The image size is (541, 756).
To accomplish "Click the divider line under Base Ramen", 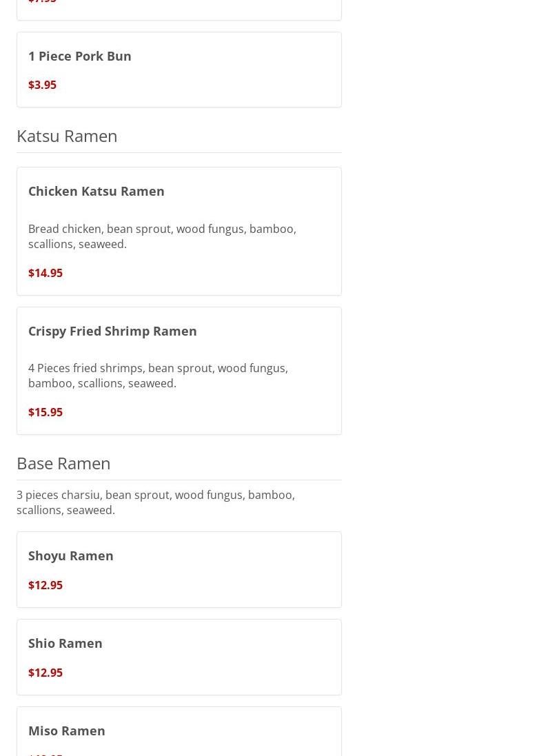I will point(179,480).
